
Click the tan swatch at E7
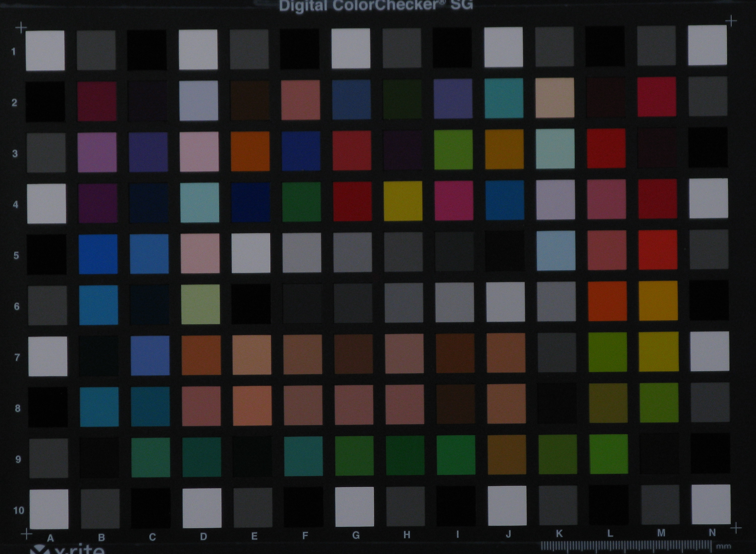252,355
